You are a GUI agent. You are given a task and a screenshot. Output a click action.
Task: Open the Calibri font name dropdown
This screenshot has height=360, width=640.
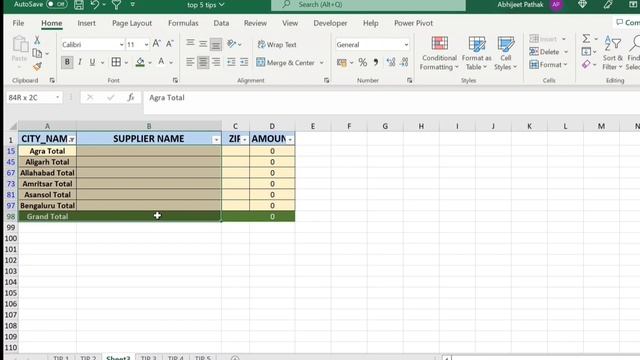coord(121,44)
